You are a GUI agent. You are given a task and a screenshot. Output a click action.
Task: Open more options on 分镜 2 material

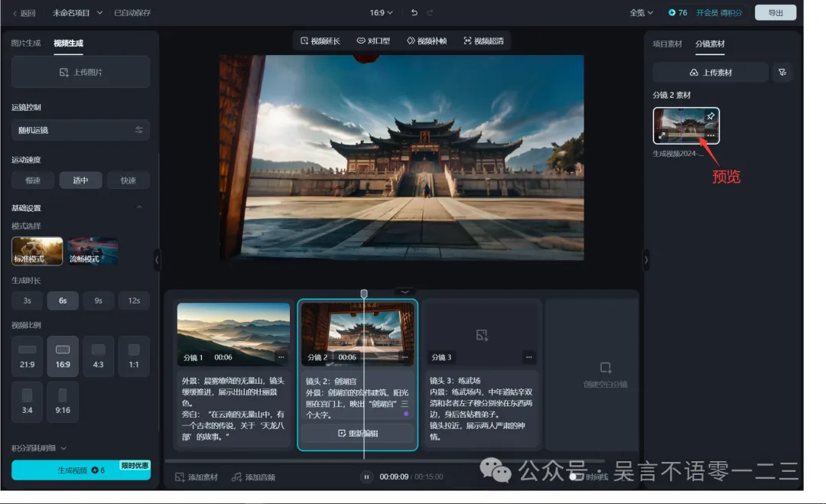pos(711,135)
